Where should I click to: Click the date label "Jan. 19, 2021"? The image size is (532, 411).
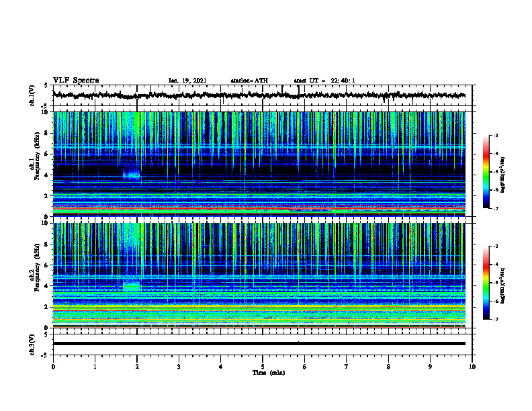click(x=187, y=81)
